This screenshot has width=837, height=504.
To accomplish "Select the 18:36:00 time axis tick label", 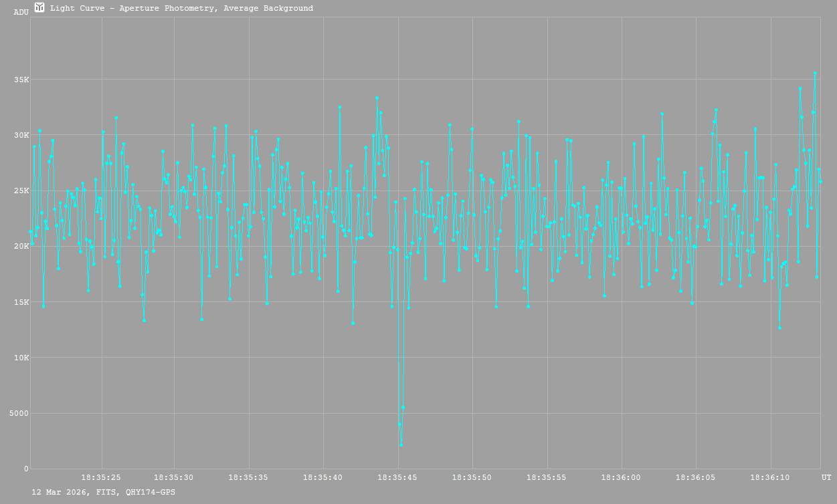I will point(622,477).
